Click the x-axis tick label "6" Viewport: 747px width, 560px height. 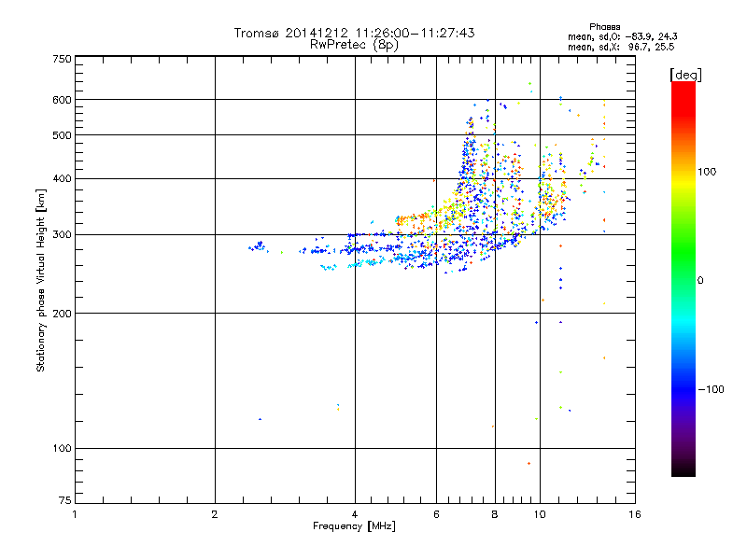click(436, 514)
